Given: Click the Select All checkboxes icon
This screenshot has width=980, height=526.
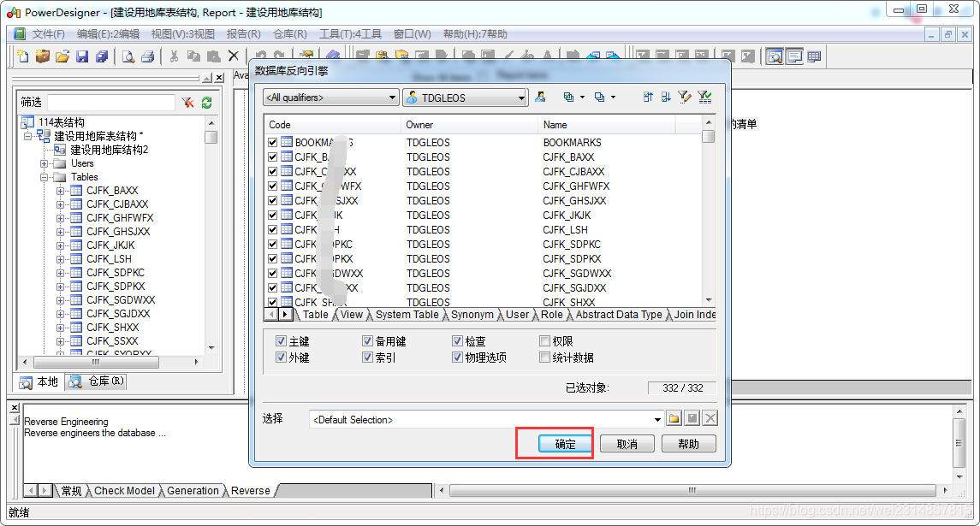Looking at the screenshot, I should point(568,97).
